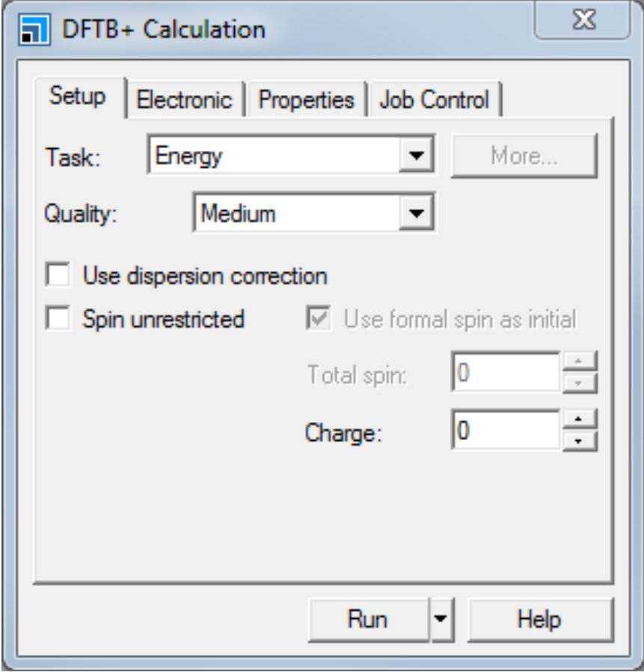Open Help for DFTB+ calculation
Viewport: 644px width, 672px height.
coord(539,620)
